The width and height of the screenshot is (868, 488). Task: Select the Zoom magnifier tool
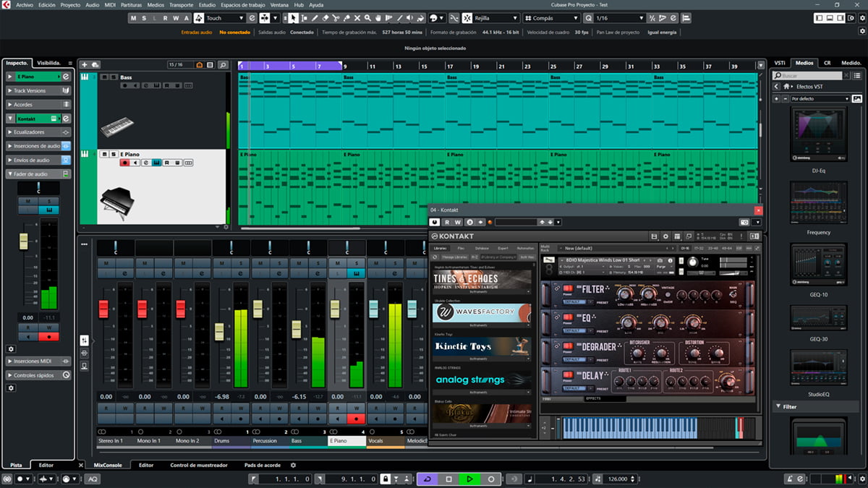pyautogui.click(x=368, y=18)
